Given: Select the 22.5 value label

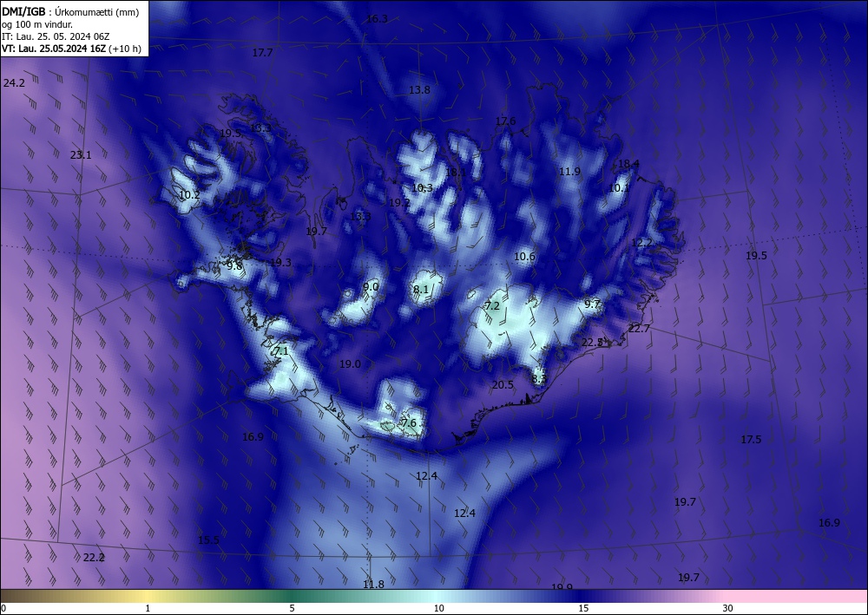Looking at the screenshot, I should click(x=592, y=343).
